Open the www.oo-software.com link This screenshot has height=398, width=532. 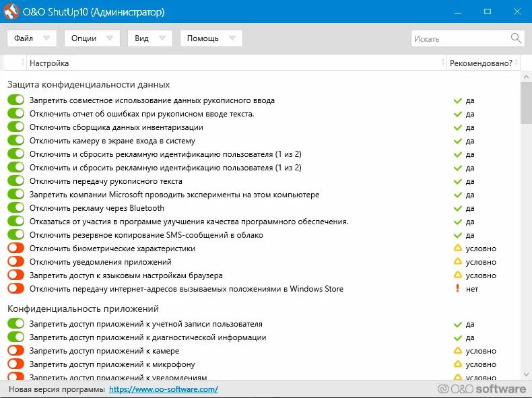click(163, 389)
